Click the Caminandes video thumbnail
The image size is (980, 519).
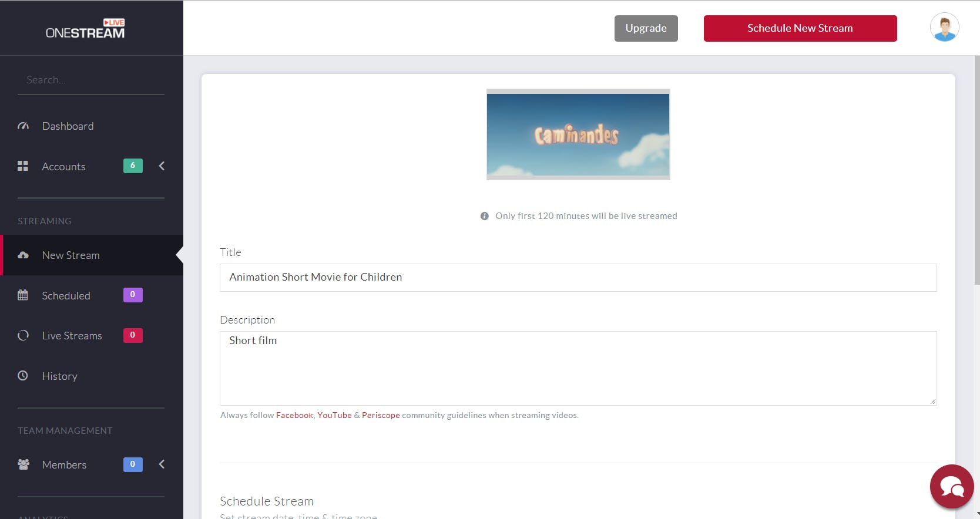tap(578, 134)
